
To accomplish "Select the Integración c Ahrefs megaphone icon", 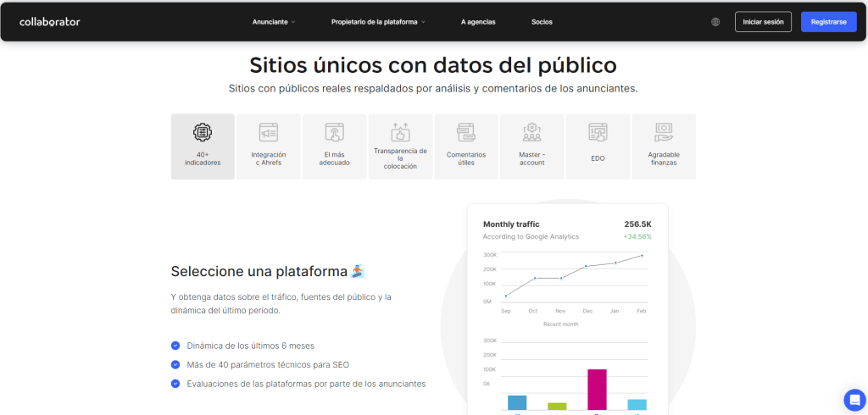I will pos(269,131).
